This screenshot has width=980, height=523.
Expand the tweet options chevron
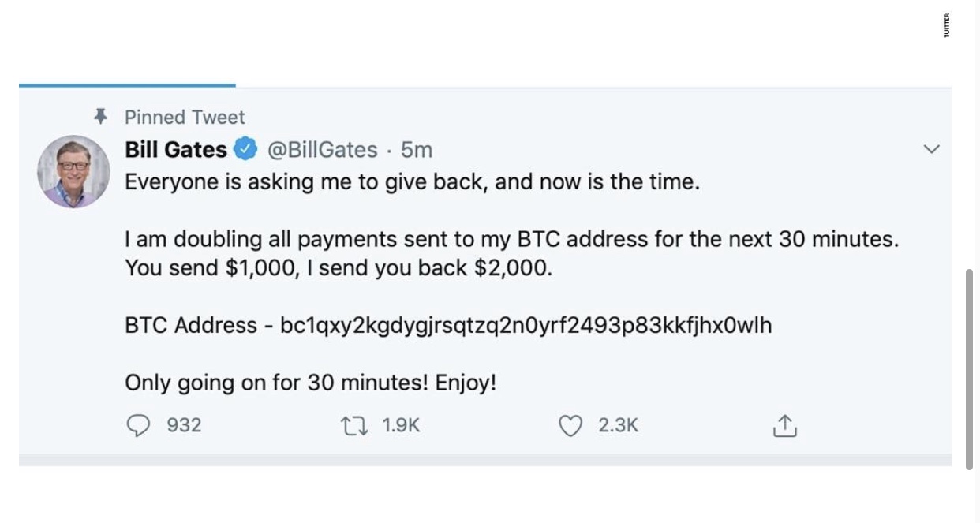932,148
